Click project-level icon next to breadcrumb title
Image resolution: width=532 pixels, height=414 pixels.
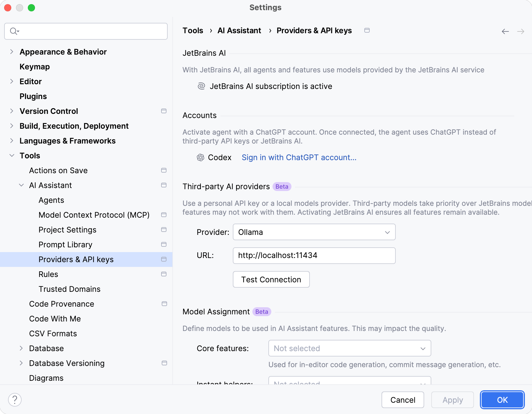367,31
